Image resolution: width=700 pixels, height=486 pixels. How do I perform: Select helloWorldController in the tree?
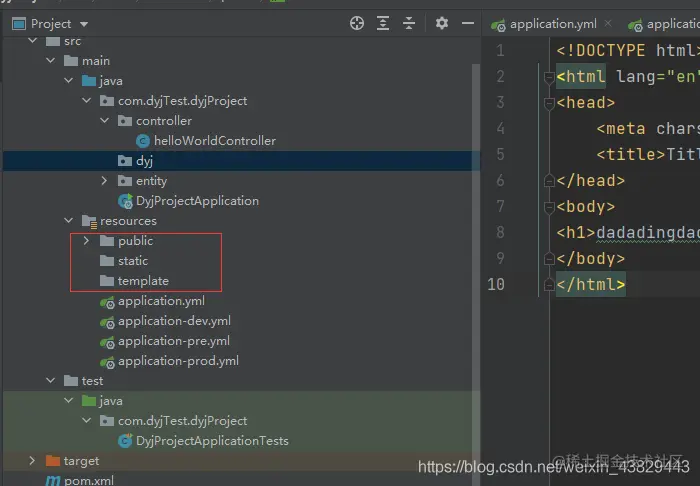[x=215, y=141]
